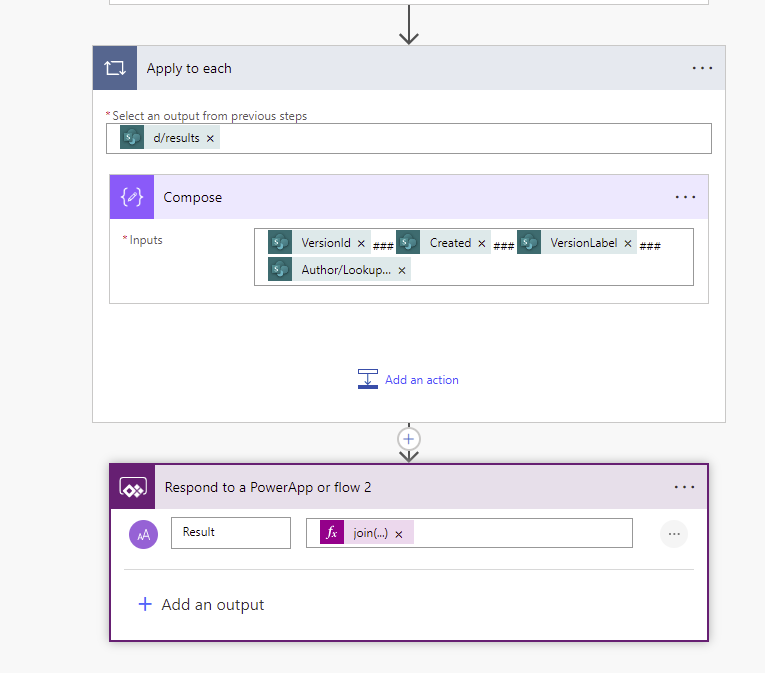Image resolution: width=765 pixels, height=673 pixels.
Task: Focus the Result output value field
Action: 469,533
